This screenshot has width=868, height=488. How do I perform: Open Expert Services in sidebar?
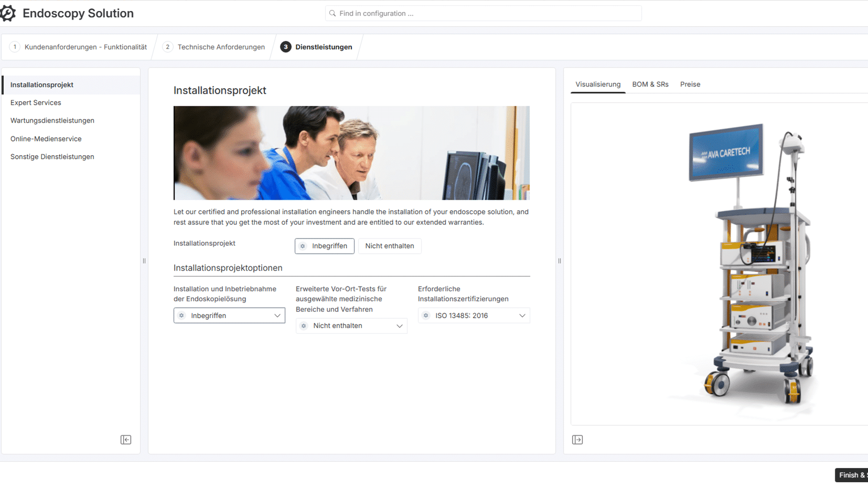pos(36,103)
